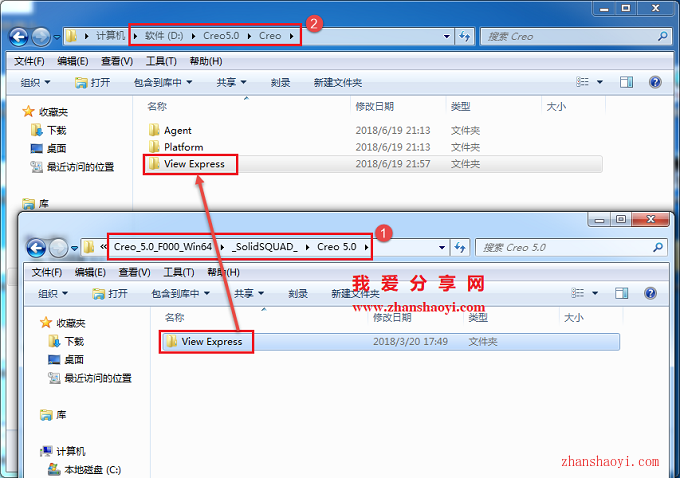Image resolution: width=680 pixels, height=478 pixels.
Task: Click 软件 (D:) in the address path
Action: 164,36
